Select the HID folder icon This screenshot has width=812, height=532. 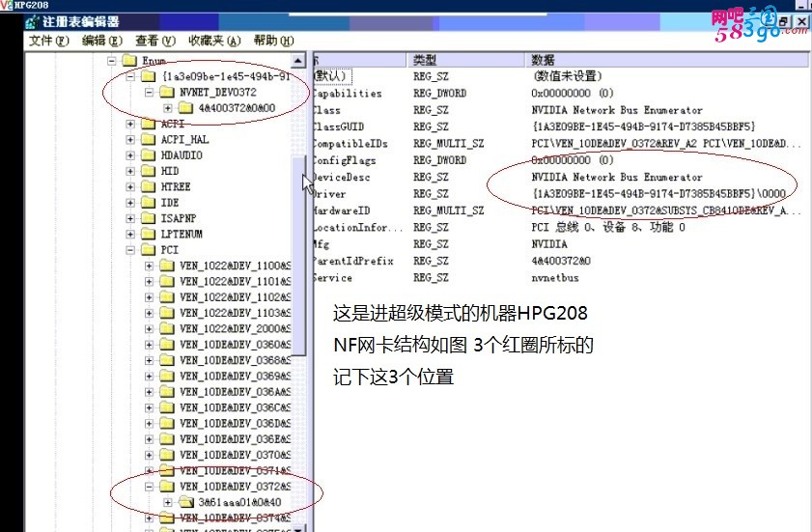tap(148, 171)
